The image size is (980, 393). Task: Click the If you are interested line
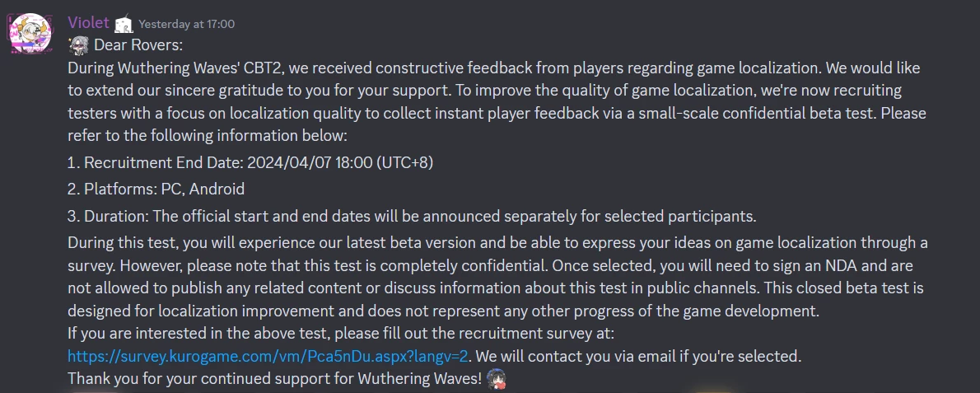click(341, 334)
